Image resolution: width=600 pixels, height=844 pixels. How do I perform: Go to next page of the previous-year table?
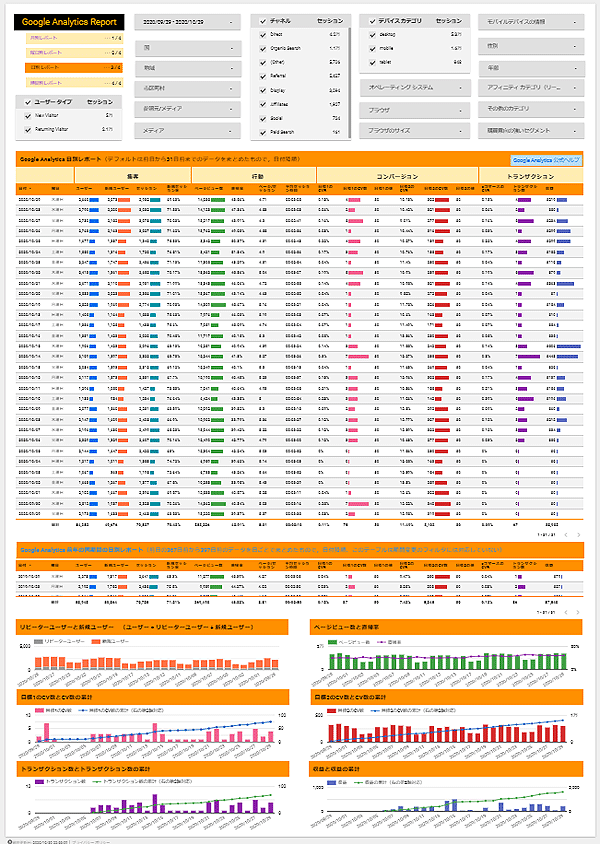tap(578, 612)
